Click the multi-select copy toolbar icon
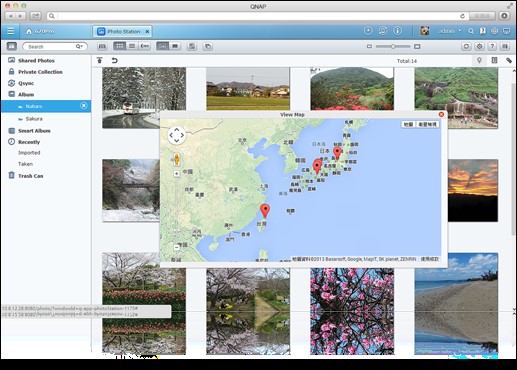Screen dimensions: 517x370 pos(208,46)
